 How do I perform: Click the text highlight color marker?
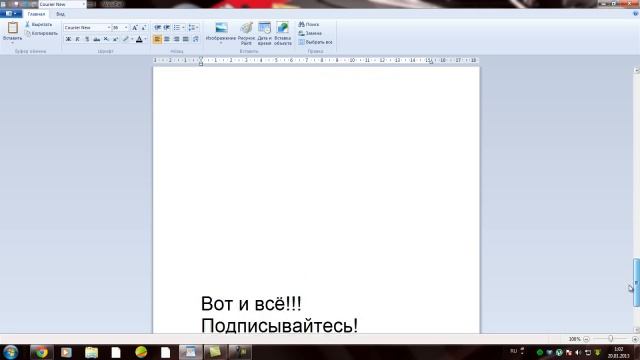coord(125,39)
